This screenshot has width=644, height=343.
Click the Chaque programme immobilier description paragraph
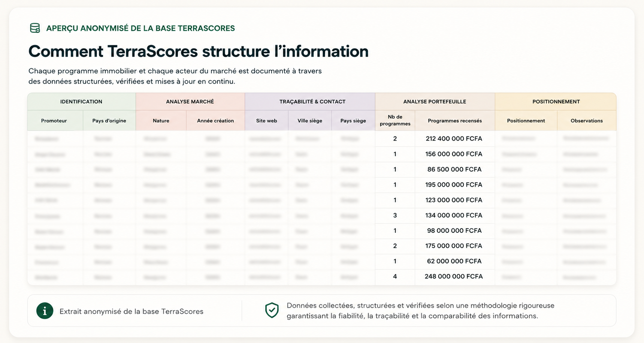tap(175, 76)
